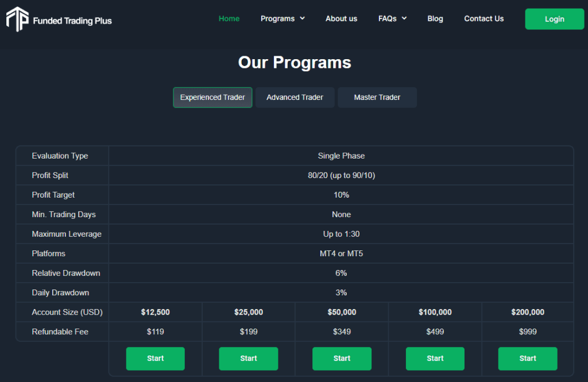Switch to the Master Trader tab
The image size is (588, 382).
(x=377, y=98)
